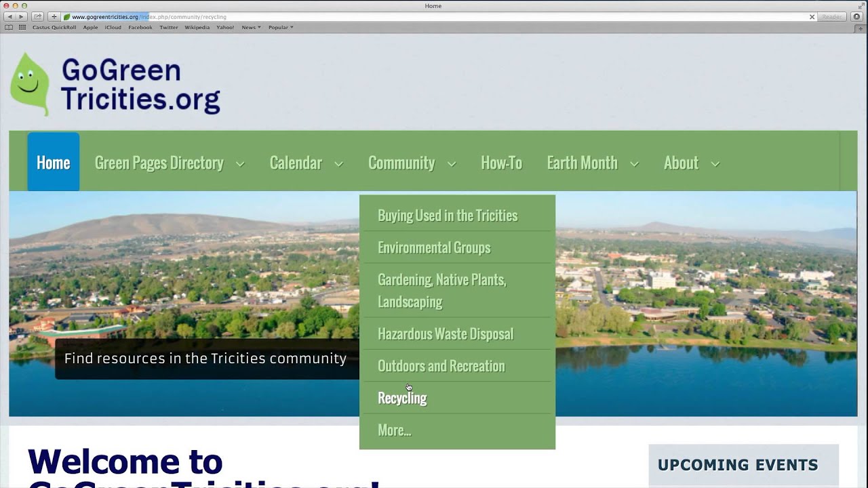Screen dimensions: 868x488
Task: Choose Recycling from Community submenu
Action: coord(457,398)
